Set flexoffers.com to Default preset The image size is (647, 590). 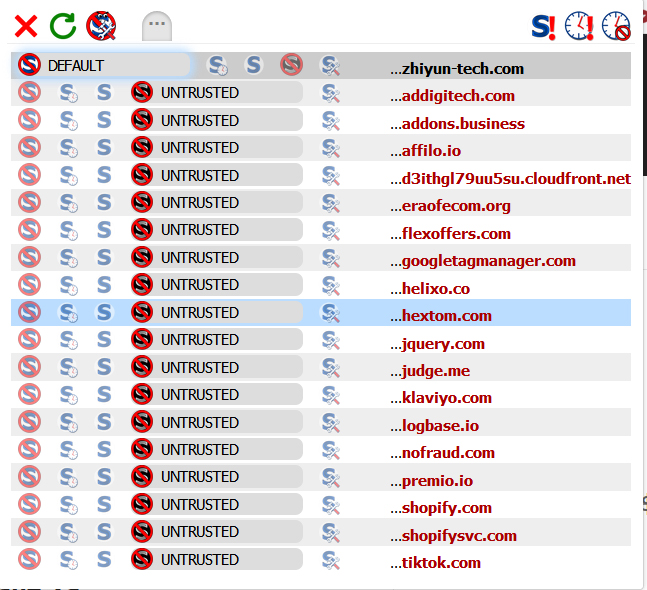click(29, 230)
